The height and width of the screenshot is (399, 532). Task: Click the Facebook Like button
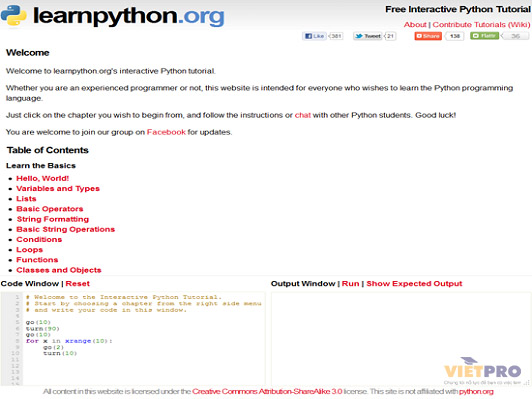coord(315,36)
